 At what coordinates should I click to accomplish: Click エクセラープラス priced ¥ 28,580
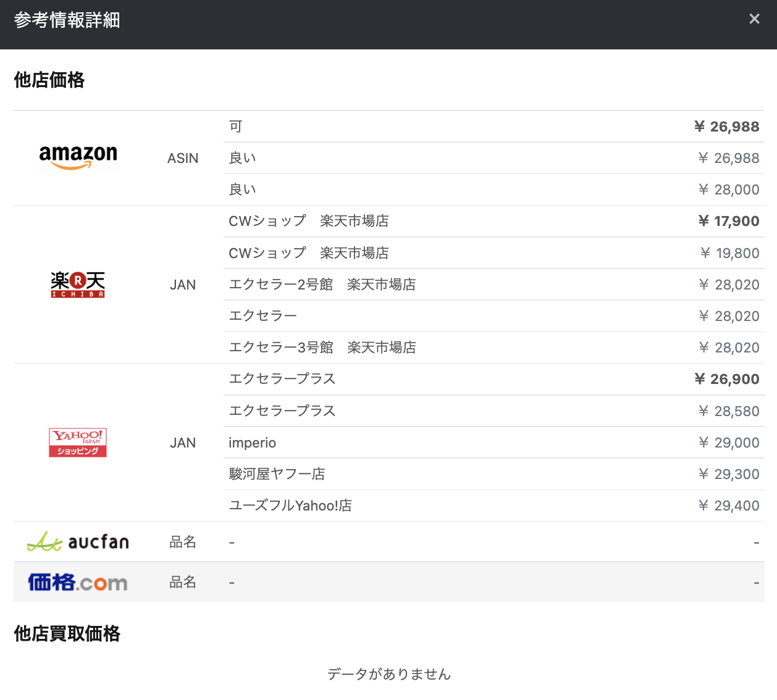282,411
